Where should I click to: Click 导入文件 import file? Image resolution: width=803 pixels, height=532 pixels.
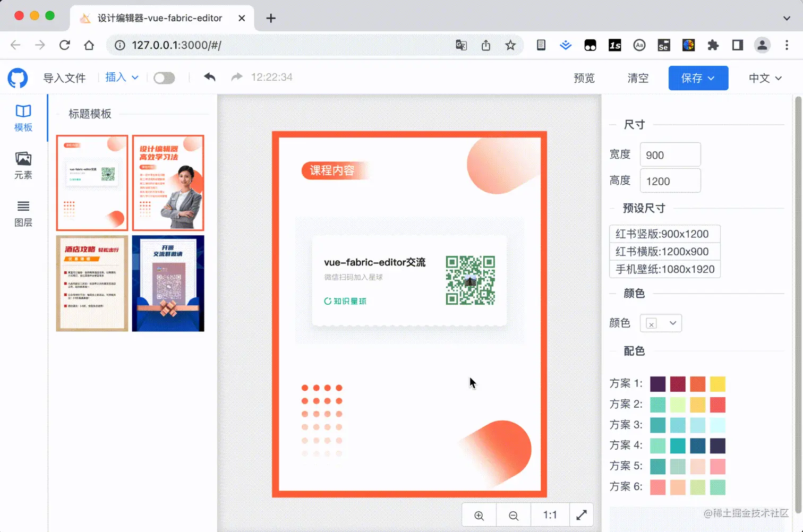(64, 78)
